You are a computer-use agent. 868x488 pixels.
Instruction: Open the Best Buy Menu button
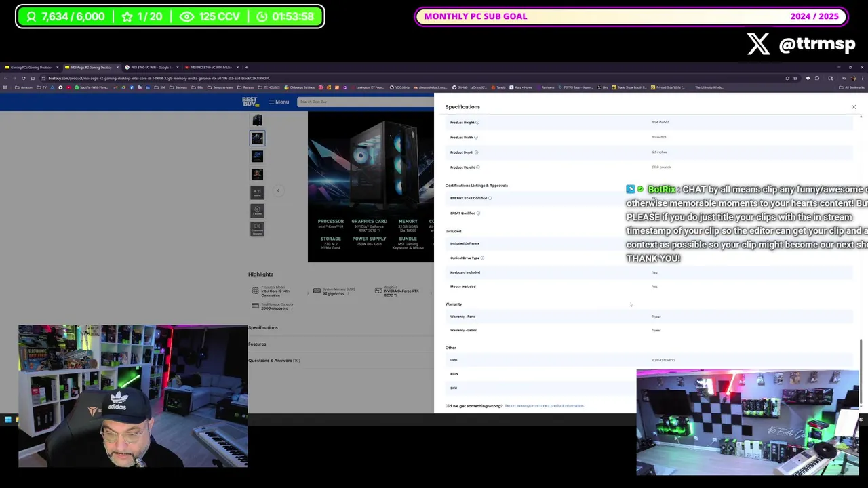coord(279,102)
